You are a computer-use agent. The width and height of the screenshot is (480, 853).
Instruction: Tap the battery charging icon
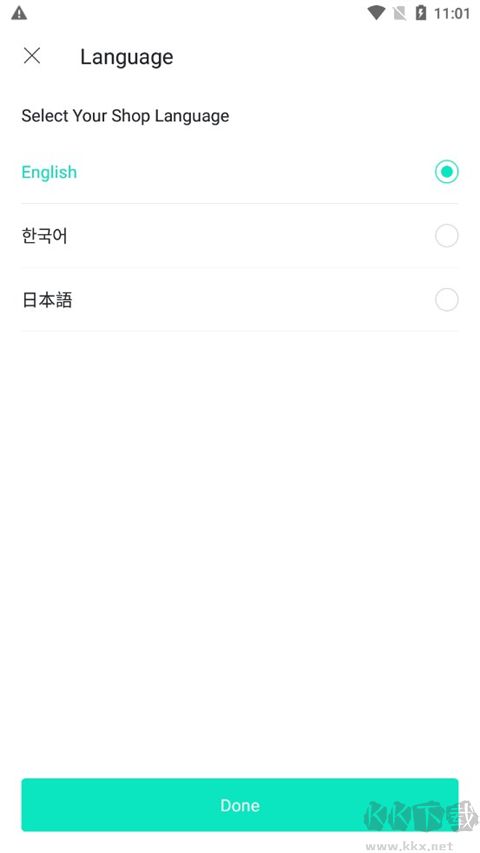pos(421,13)
